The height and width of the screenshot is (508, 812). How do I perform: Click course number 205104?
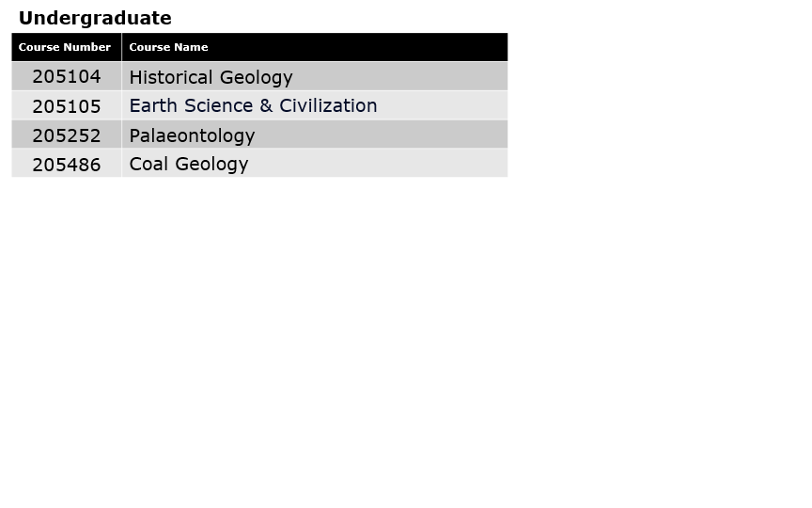click(67, 77)
